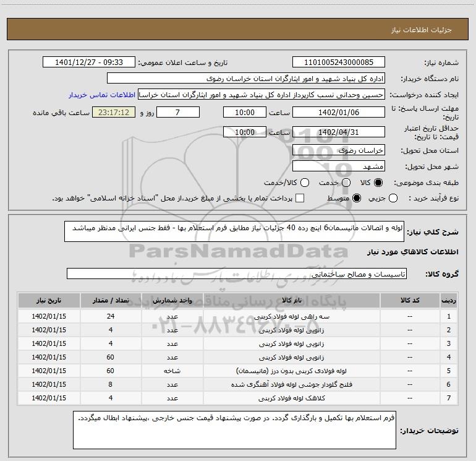Click the price validity hour 10:00 field

(x=245, y=132)
